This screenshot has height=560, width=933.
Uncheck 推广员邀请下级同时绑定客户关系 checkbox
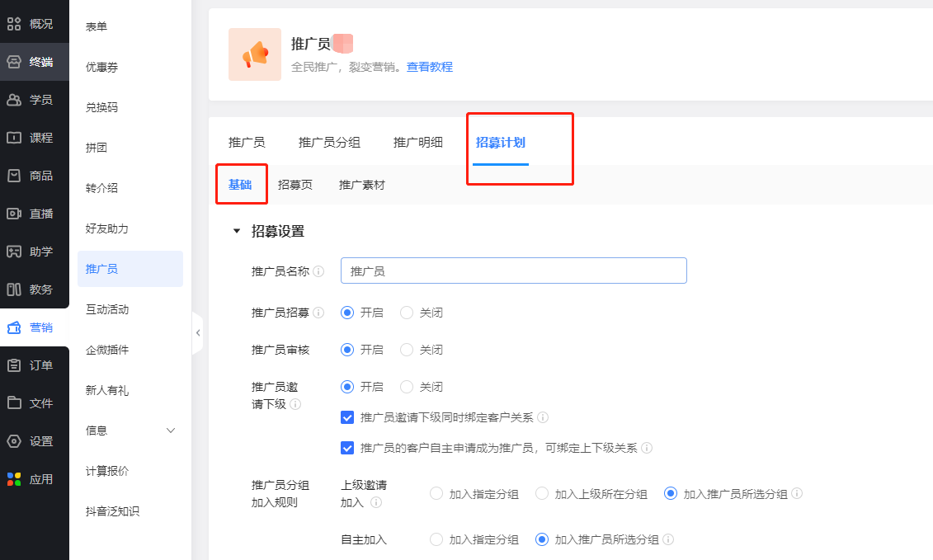point(347,417)
